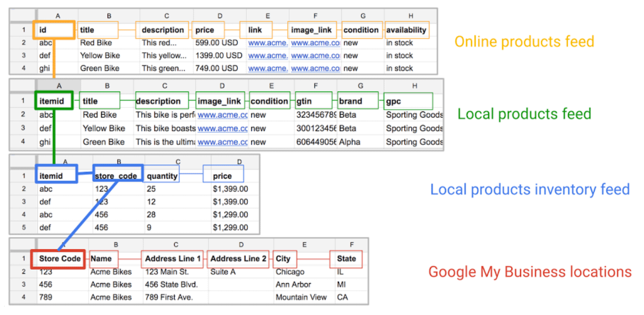Select quantity cell '28'

(x=151, y=215)
